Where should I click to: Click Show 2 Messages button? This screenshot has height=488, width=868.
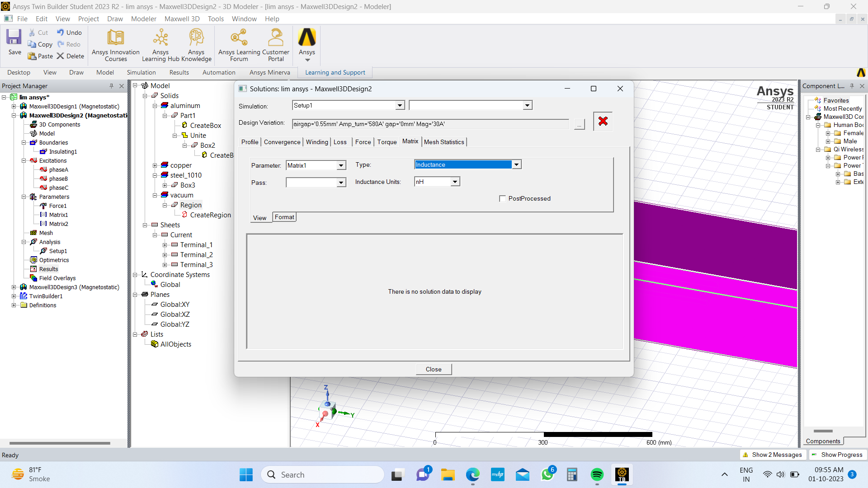773,455
